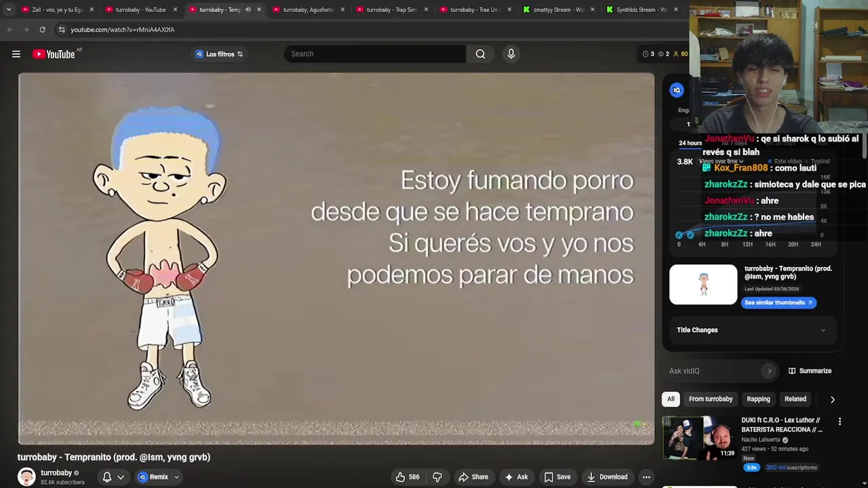
Task: Start voice search with microphone icon
Action: point(511,54)
